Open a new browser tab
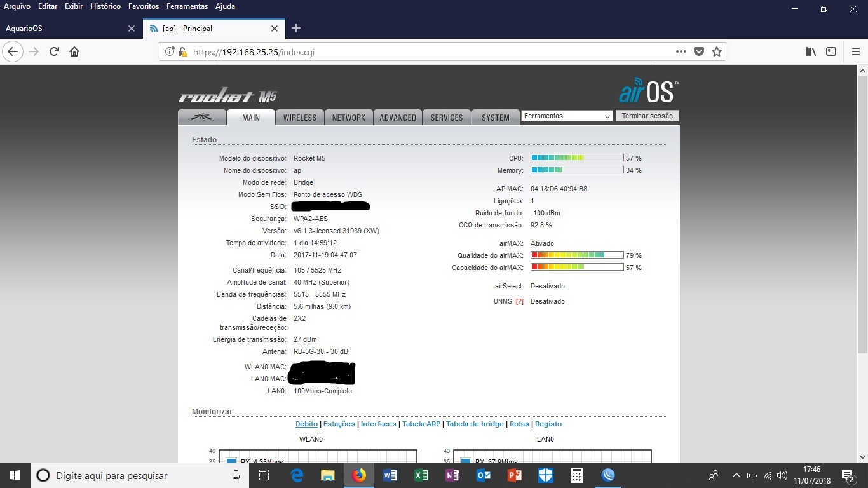Viewport: 868px width, 488px height. [296, 29]
